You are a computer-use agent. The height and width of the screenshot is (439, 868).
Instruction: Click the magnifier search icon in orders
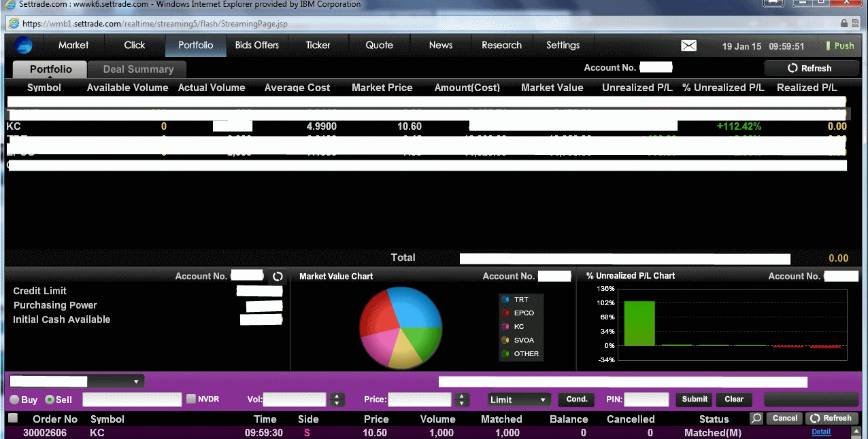[756, 419]
